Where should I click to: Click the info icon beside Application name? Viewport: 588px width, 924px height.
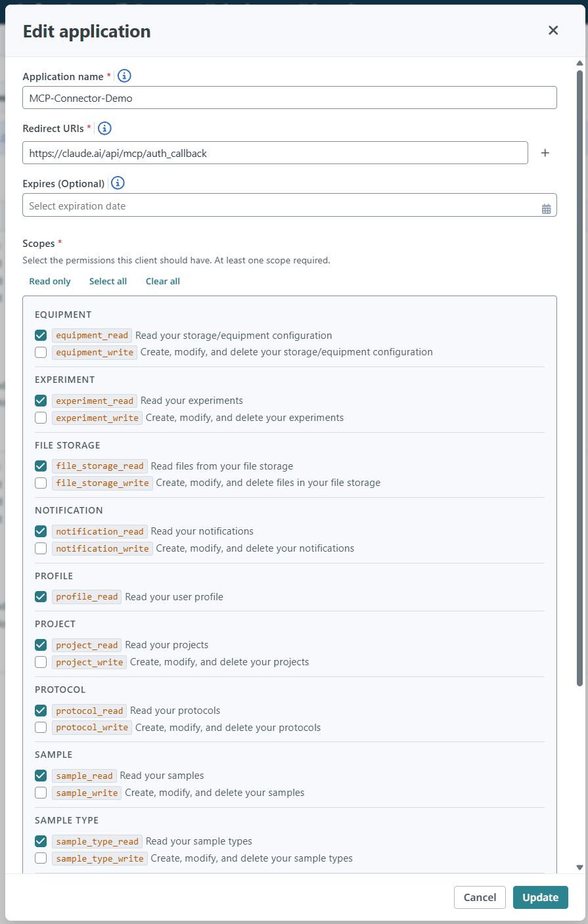[124, 76]
